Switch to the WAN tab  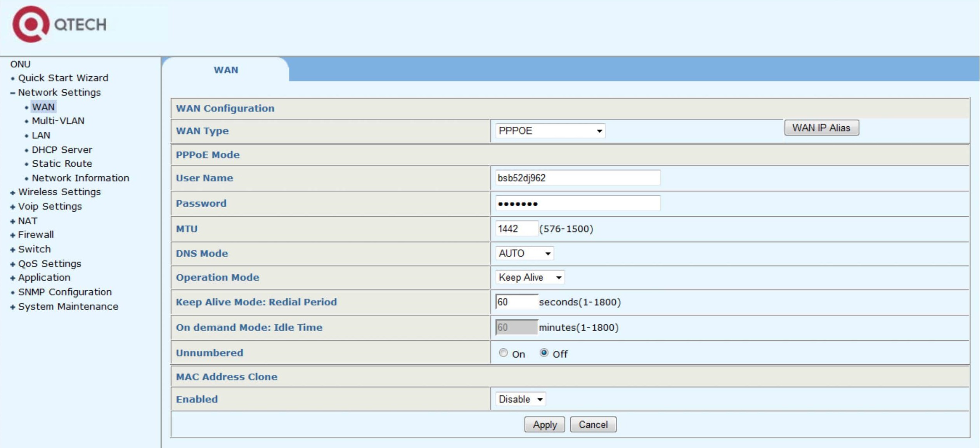click(226, 70)
